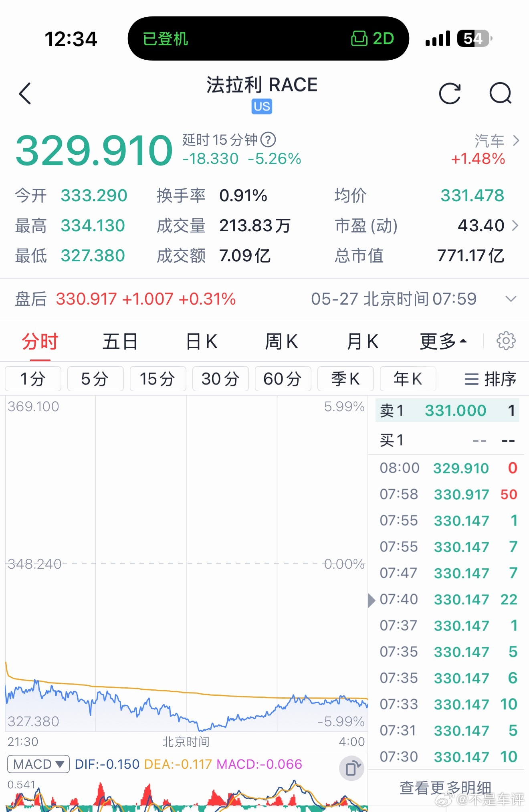529x812 pixels.
Task: Tap the 最高 334.130 value
Action: (x=93, y=226)
